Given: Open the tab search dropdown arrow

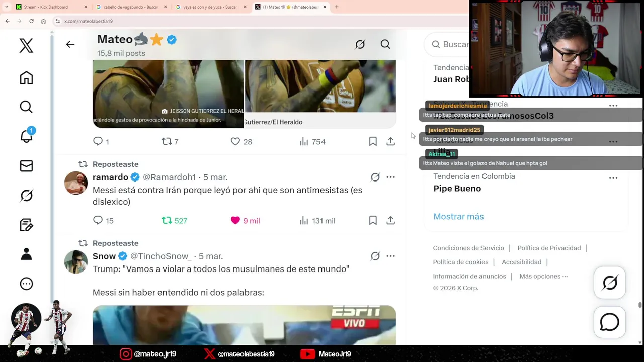Looking at the screenshot, I should coord(7,7).
